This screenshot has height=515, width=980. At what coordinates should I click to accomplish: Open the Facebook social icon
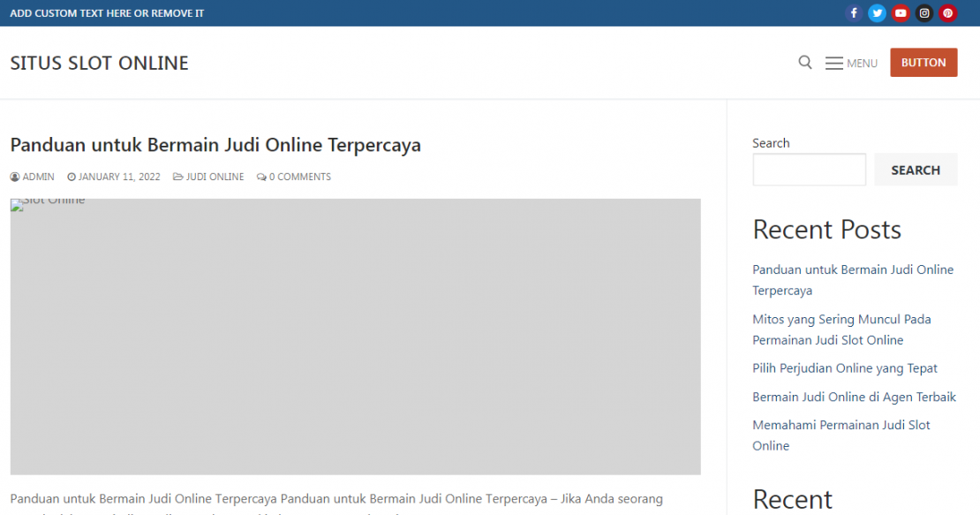[853, 13]
